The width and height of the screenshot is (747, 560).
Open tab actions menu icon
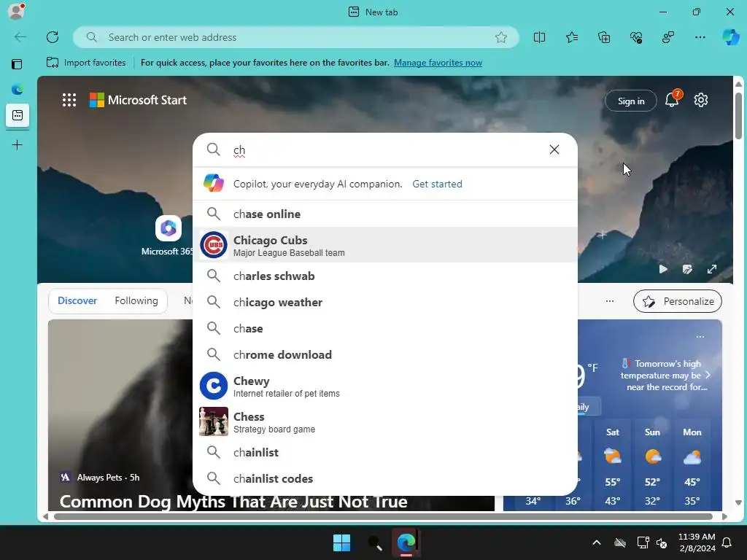(17, 64)
